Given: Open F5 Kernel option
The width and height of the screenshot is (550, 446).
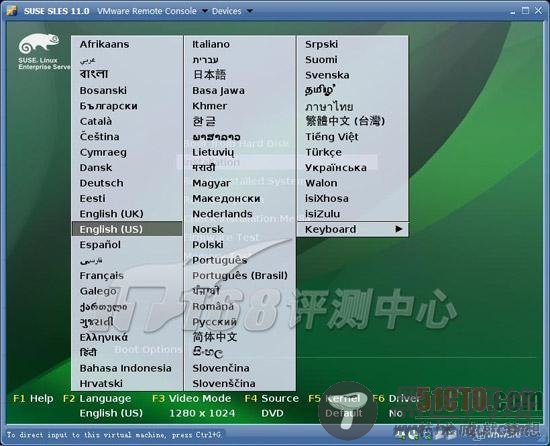Looking at the screenshot, I should tap(334, 399).
